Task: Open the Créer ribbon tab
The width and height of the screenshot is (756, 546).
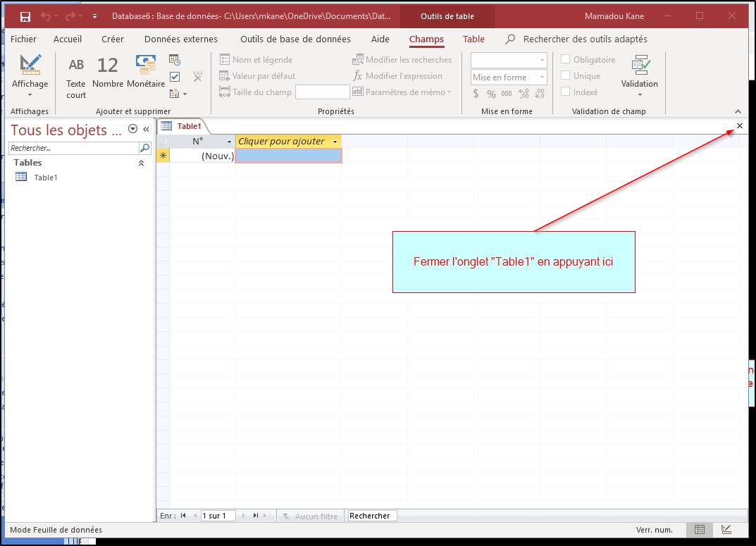Action: tap(113, 39)
